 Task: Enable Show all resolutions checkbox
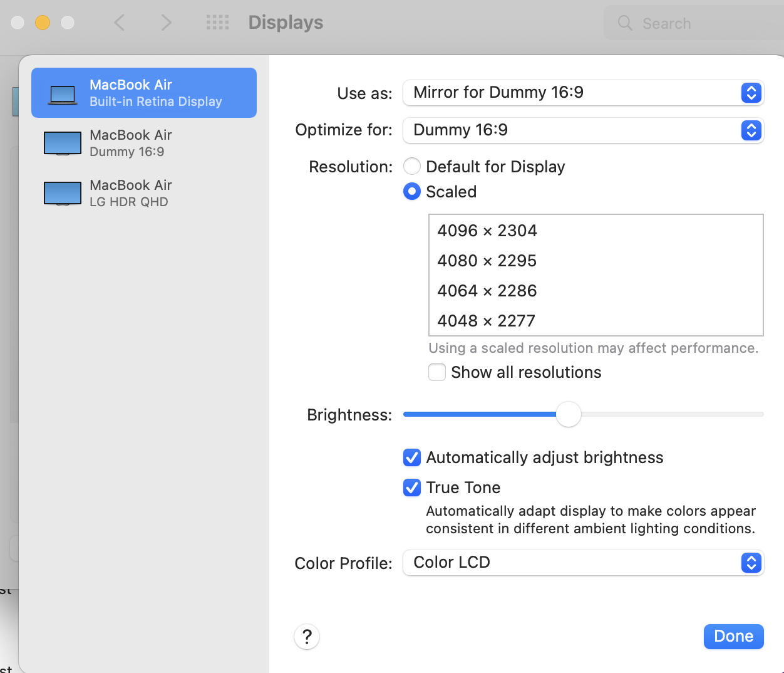point(437,372)
